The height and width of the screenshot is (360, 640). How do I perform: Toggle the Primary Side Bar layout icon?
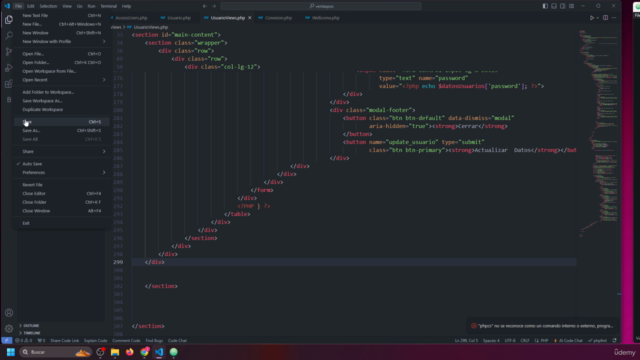click(545, 6)
